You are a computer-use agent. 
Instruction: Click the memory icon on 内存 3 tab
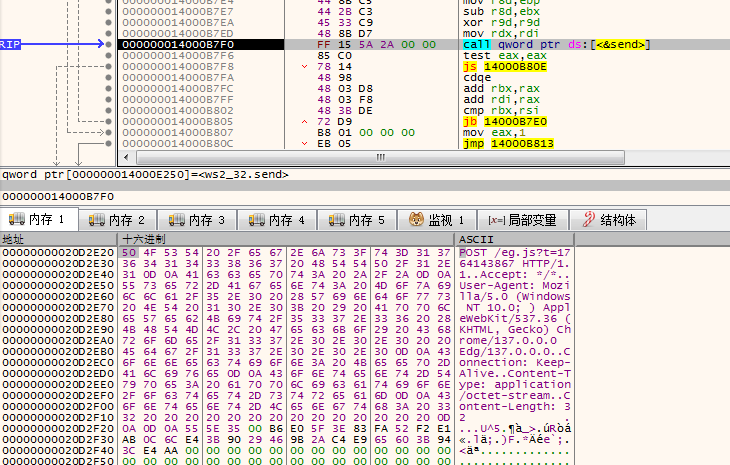point(176,219)
